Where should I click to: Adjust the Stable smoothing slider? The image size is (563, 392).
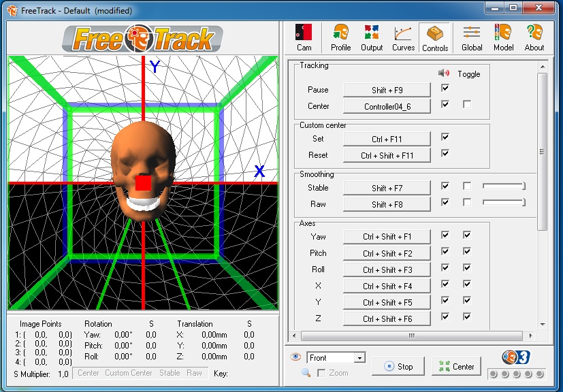coord(504,186)
